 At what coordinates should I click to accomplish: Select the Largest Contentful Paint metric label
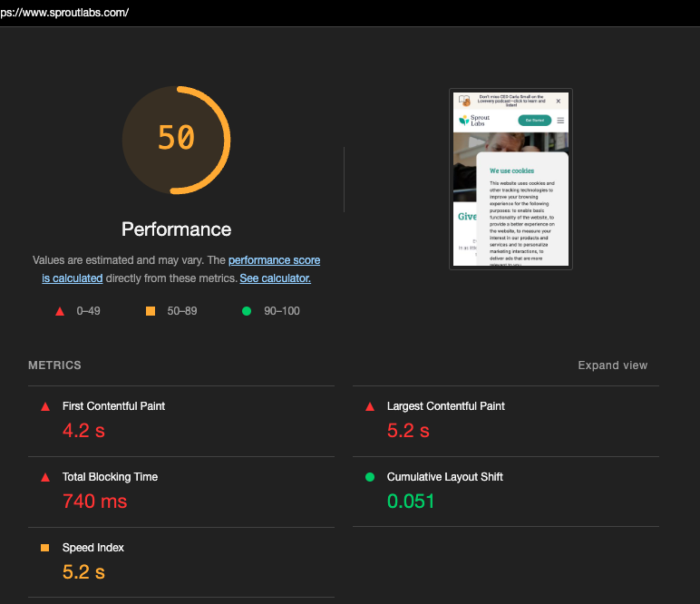pos(445,406)
